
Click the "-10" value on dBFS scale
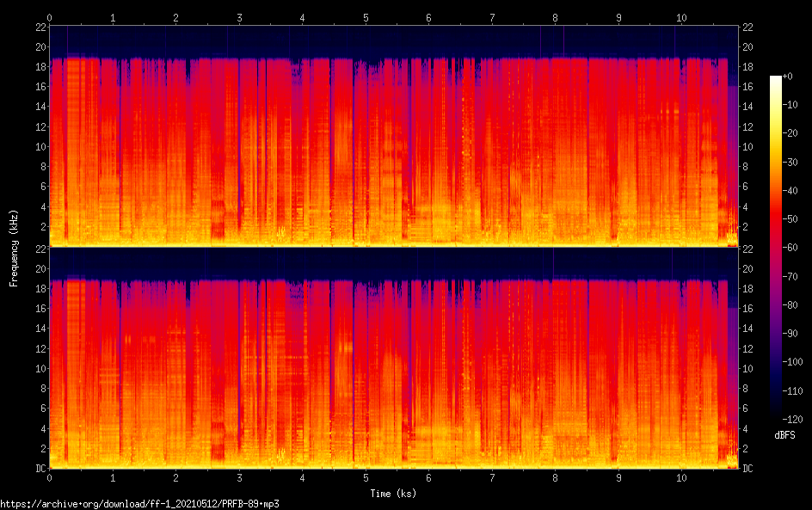790,105
